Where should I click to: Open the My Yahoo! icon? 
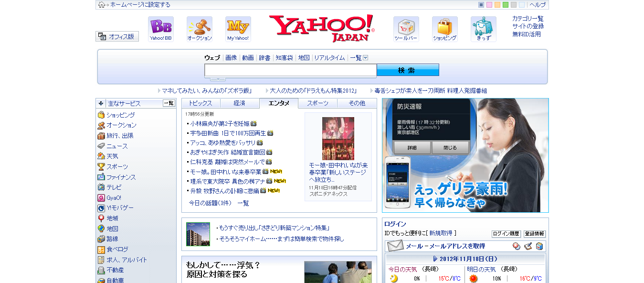click(238, 29)
